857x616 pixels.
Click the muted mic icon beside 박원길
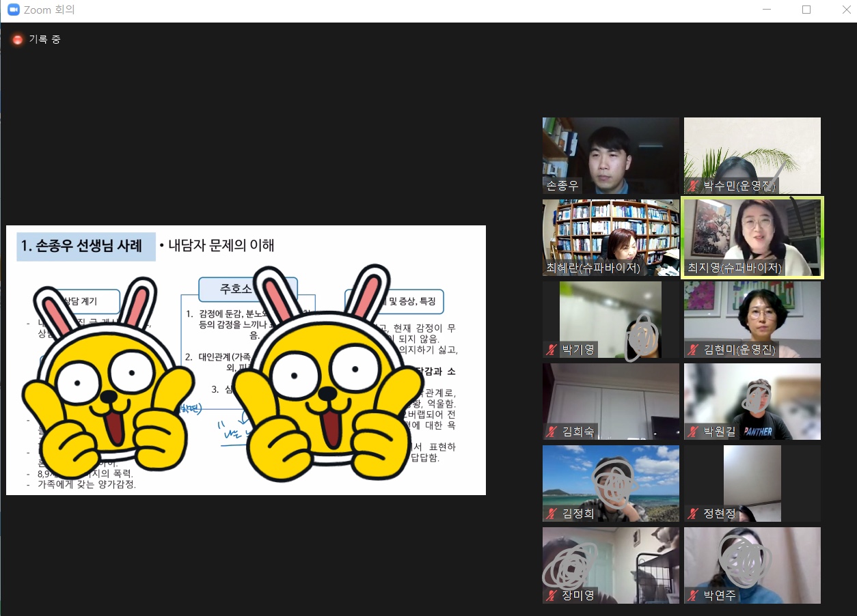694,432
